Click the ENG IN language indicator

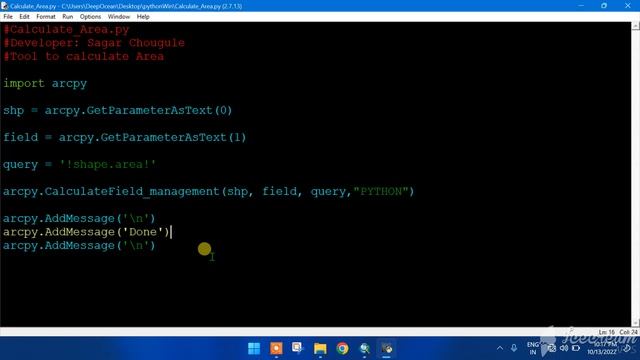point(533,348)
